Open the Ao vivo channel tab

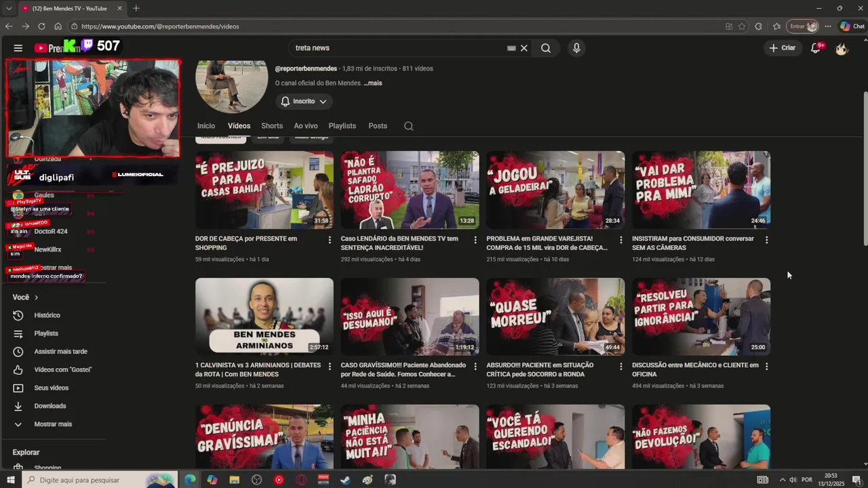pyautogui.click(x=306, y=126)
